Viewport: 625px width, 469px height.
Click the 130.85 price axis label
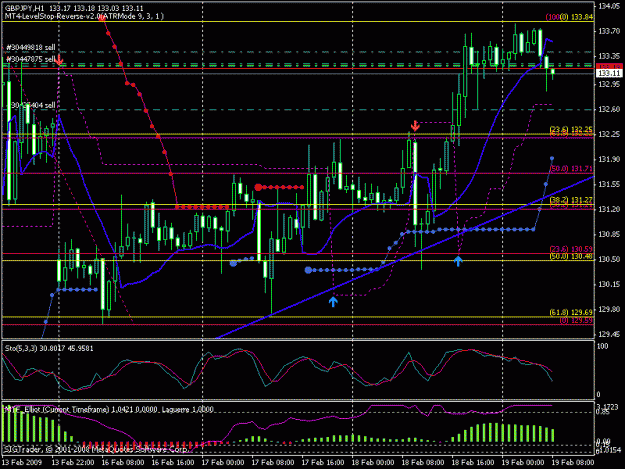tap(609, 234)
